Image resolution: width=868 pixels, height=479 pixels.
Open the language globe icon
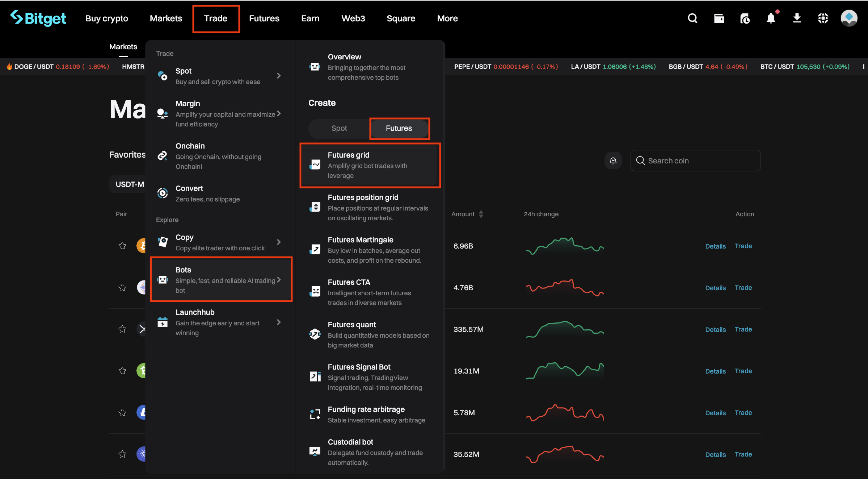(823, 18)
